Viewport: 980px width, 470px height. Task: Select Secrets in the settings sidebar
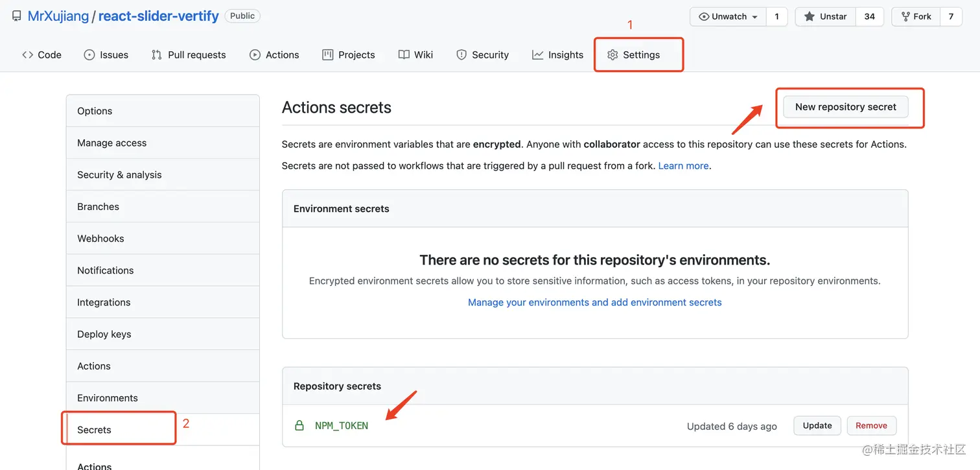click(x=95, y=430)
